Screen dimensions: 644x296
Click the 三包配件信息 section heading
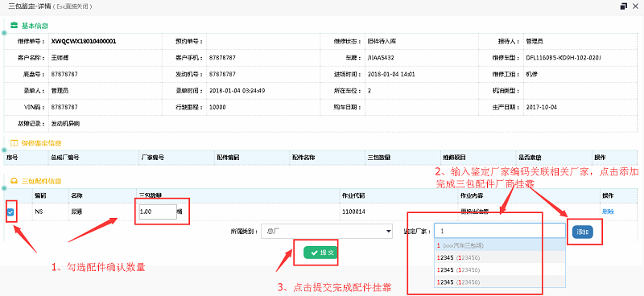coord(41,181)
